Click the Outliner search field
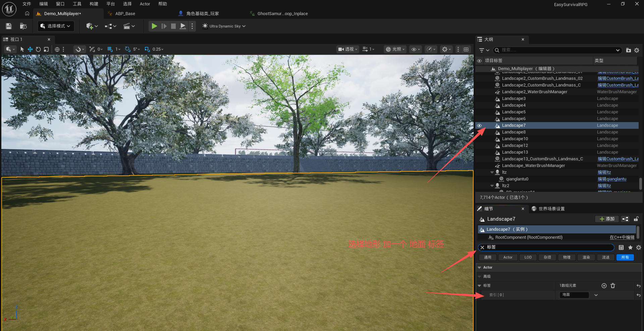This screenshot has height=331, width=644. point(557,50)
